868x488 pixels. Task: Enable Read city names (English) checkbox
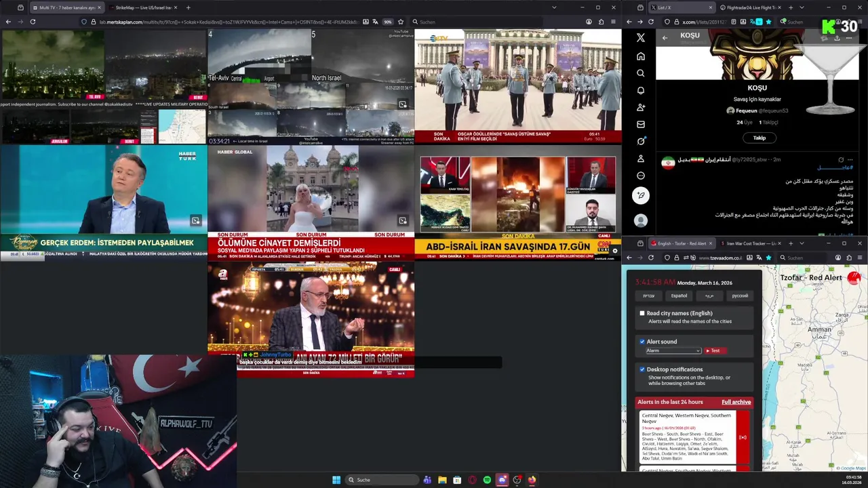click(642, 313)
